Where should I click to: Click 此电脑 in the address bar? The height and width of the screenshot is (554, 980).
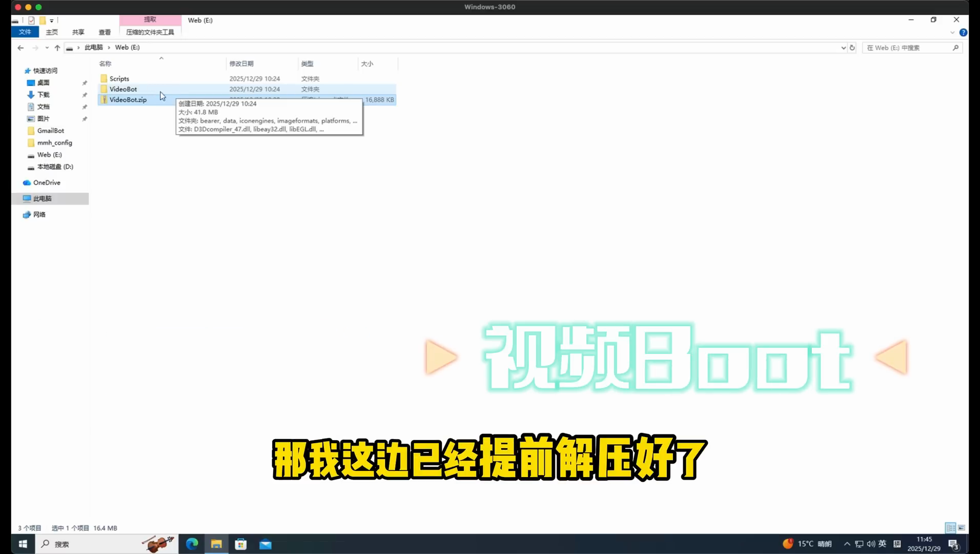click(94, 47)
